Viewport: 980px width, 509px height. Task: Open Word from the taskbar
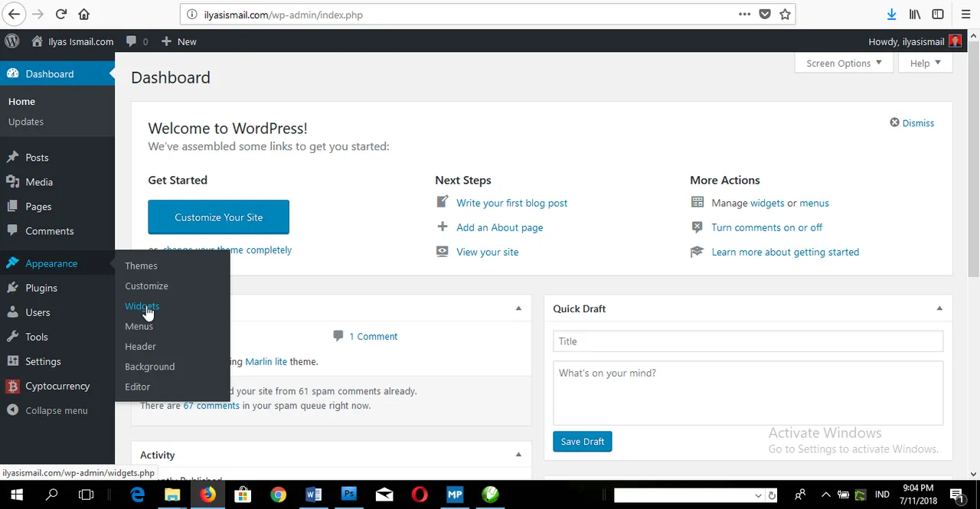pyautogui.click(x=314, y=494)
